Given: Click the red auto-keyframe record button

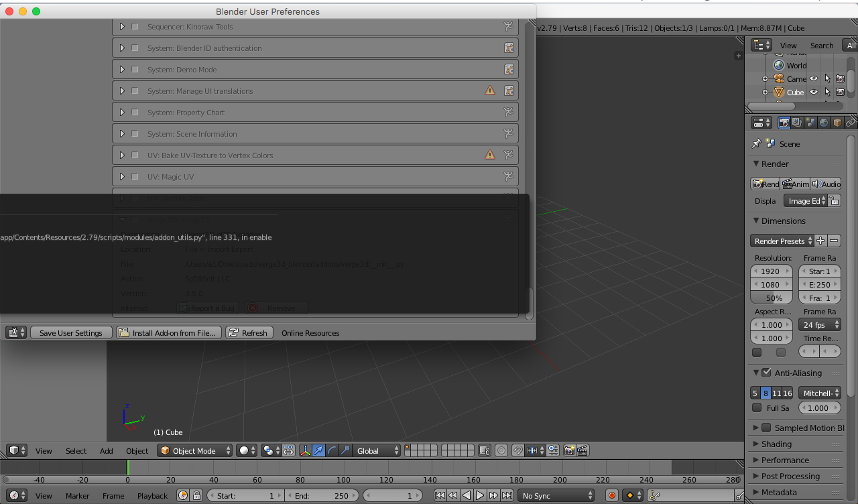Looking at the screenshot, I should [611, 495].
